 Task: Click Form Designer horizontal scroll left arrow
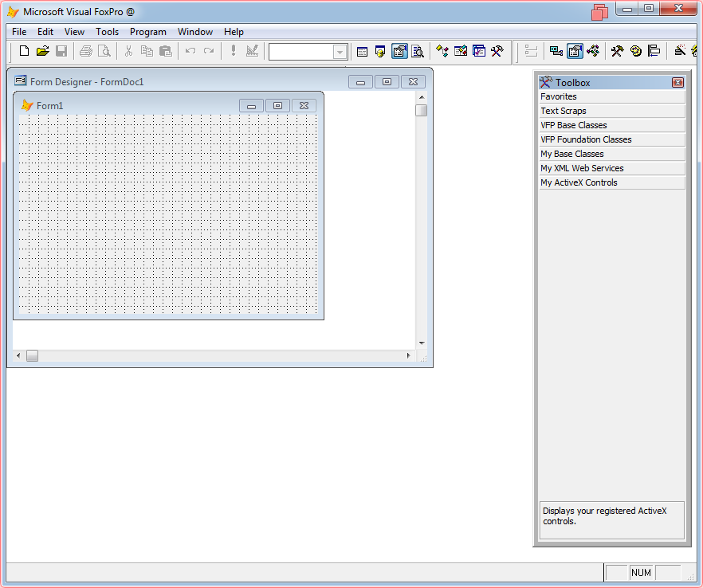coord(18,355)
